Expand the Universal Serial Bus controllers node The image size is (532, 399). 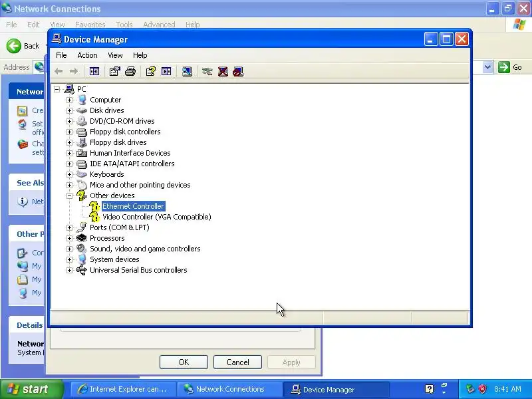pyautogui.click(x=69, y=270)
